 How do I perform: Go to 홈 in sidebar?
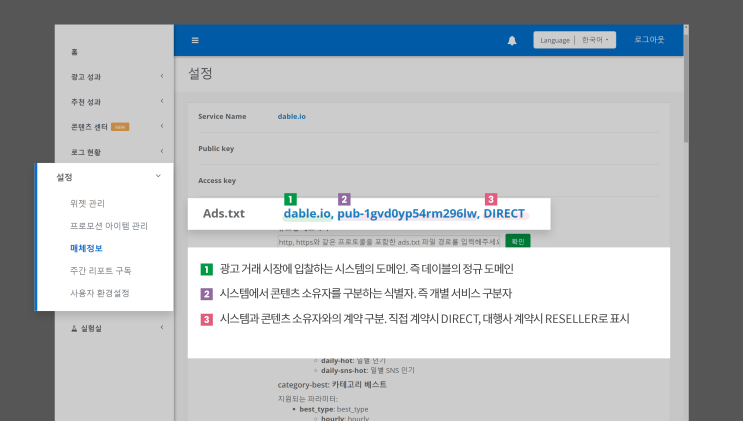74,52
